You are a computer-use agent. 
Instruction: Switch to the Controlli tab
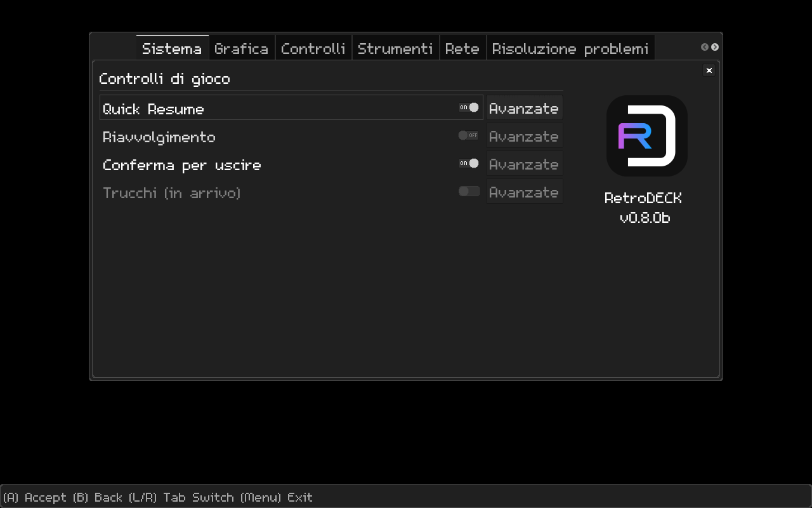pyautogui.click(x=313, y=49)
